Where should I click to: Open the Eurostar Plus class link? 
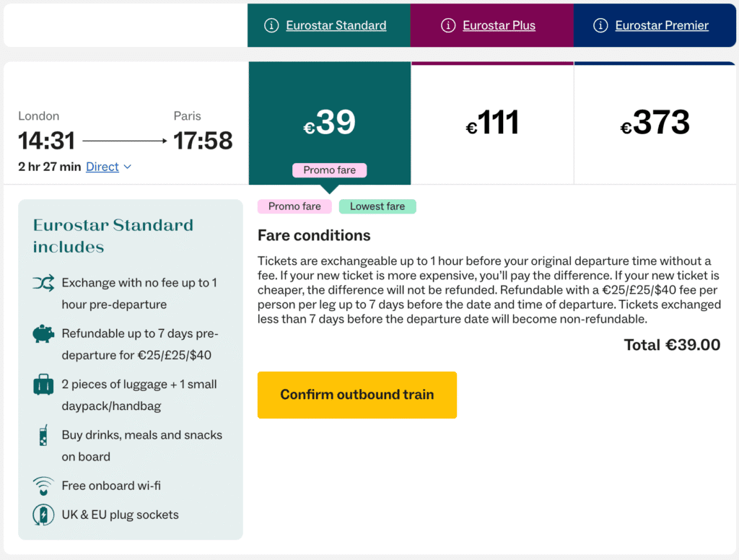(499, 26)
